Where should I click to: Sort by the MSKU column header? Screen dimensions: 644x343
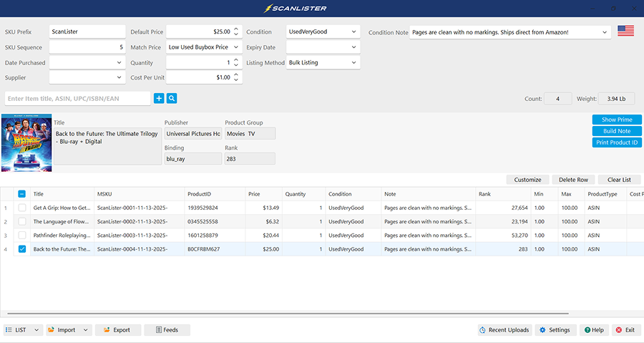(140, 194)
